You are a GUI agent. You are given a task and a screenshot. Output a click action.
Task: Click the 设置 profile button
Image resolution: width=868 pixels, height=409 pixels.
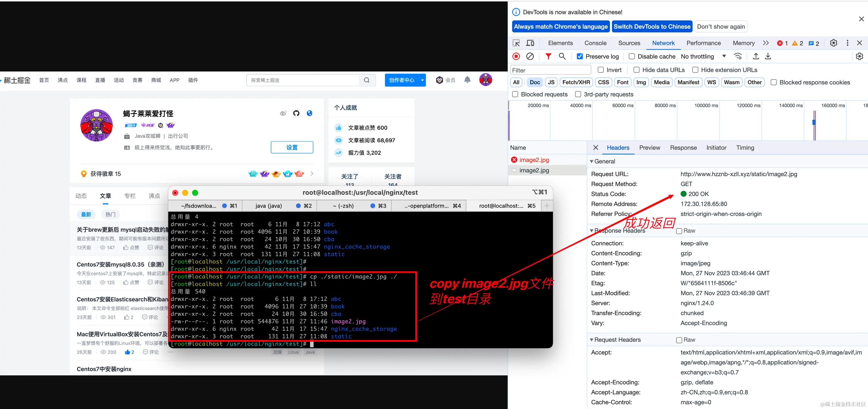tap(292, 147)
